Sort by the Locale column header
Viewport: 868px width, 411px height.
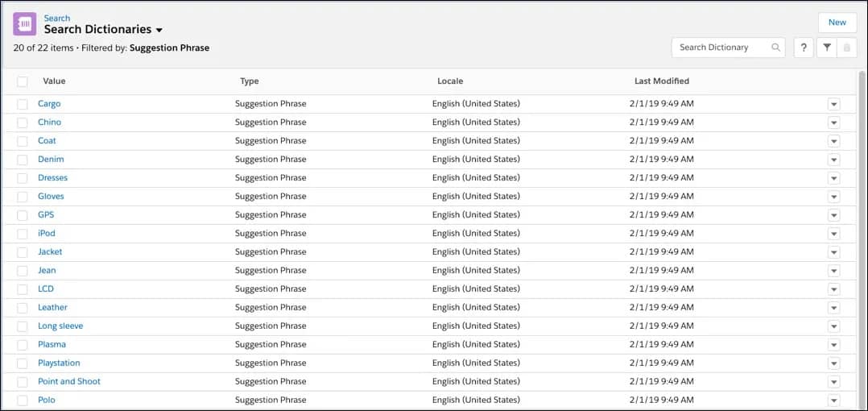450,81
